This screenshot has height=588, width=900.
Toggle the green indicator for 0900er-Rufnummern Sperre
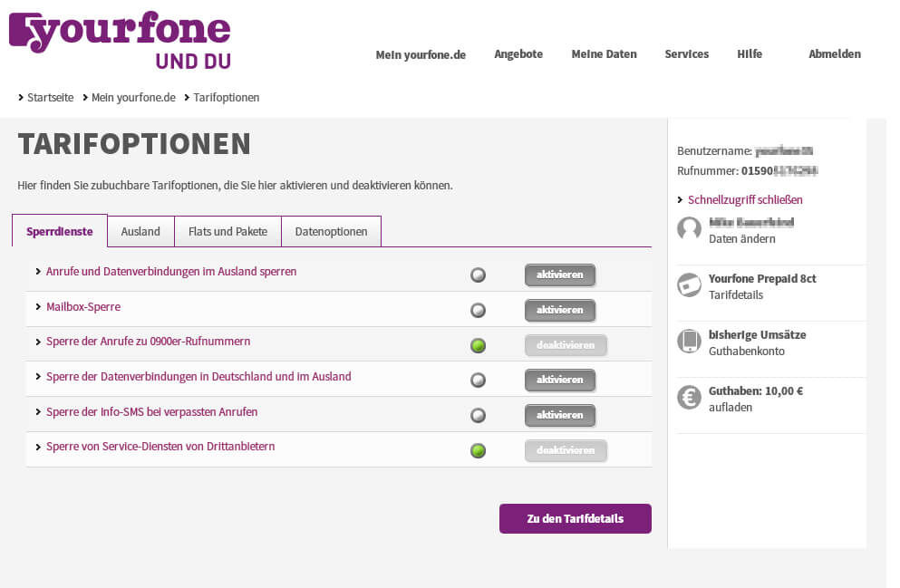click(x=478, y=344)
